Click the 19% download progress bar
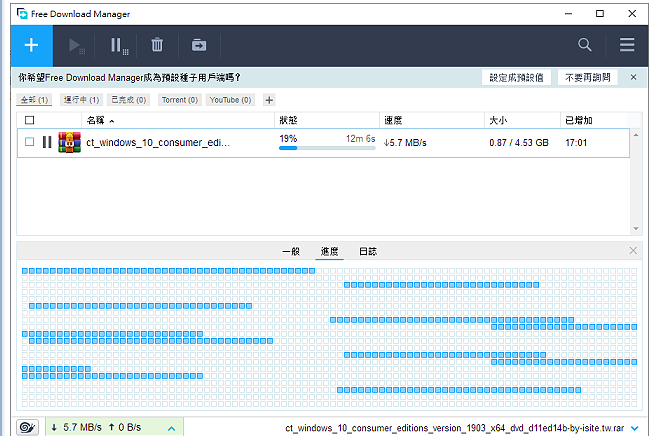Viewport: 654px width, 436px height. 327,148
